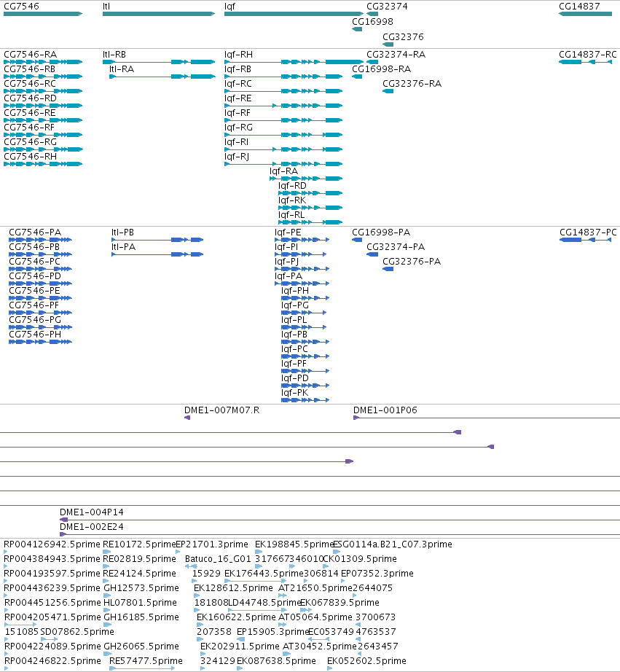Open the CG16998 gene label
Viewport: 620px width, 672px height.
pyautogui.click(x=372, y=21)
